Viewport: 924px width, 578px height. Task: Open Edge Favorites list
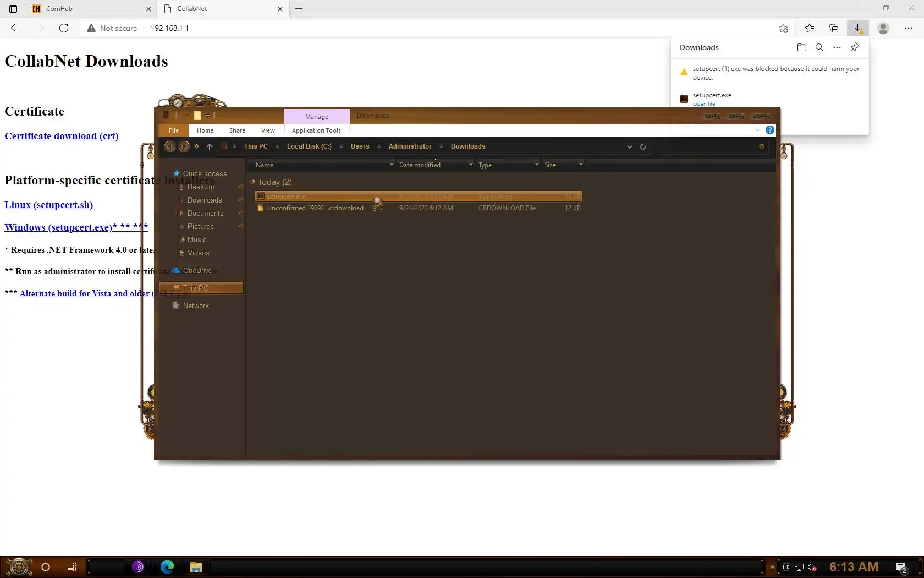point(810,28)
